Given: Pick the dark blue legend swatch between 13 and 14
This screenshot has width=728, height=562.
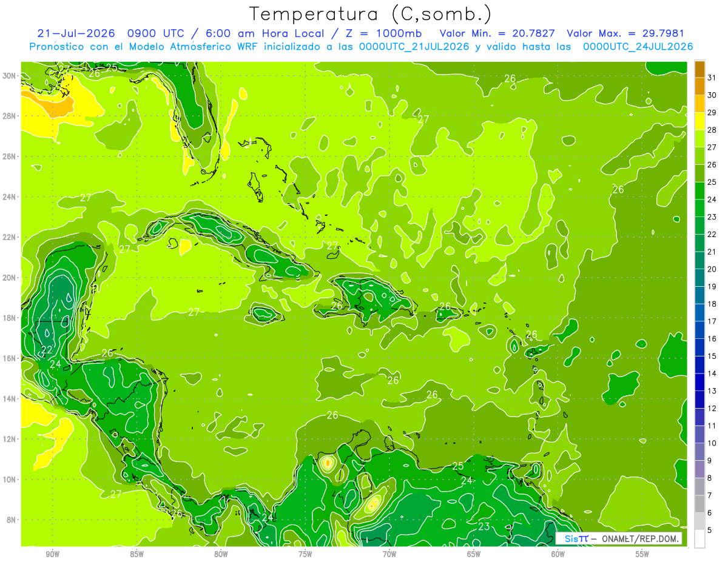Looking at the screenshot, I should click(699, 382).
